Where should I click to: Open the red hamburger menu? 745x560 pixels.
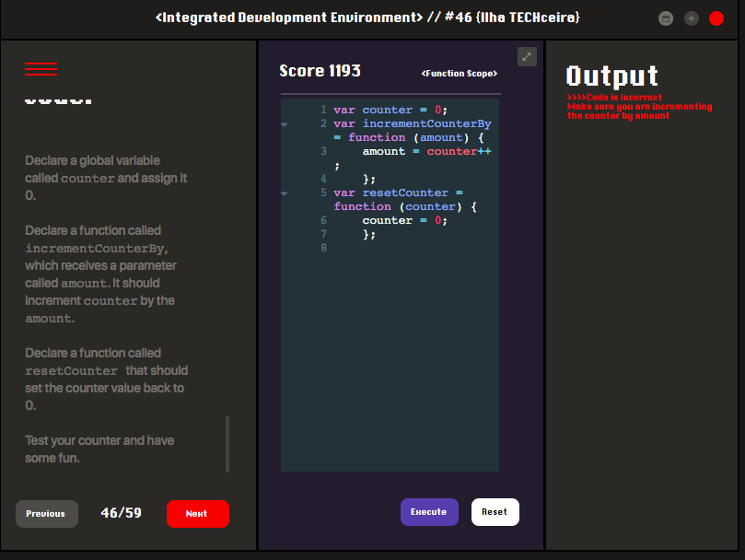coord(41,69)
